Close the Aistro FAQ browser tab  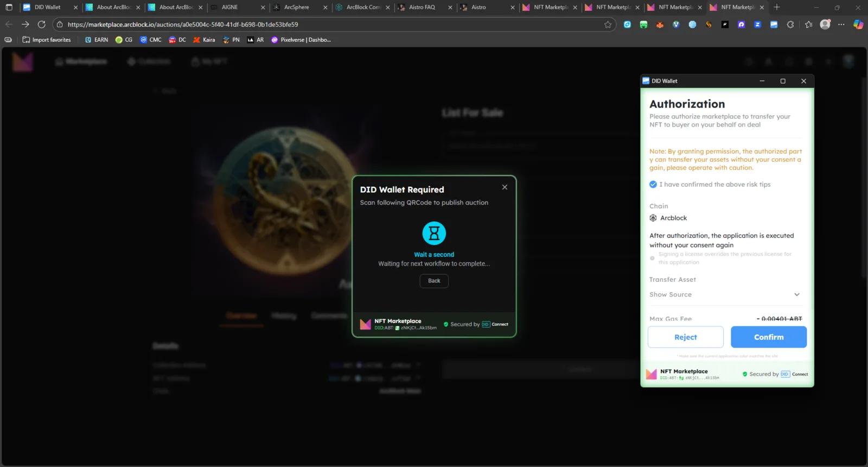click(x=450, y=8)
